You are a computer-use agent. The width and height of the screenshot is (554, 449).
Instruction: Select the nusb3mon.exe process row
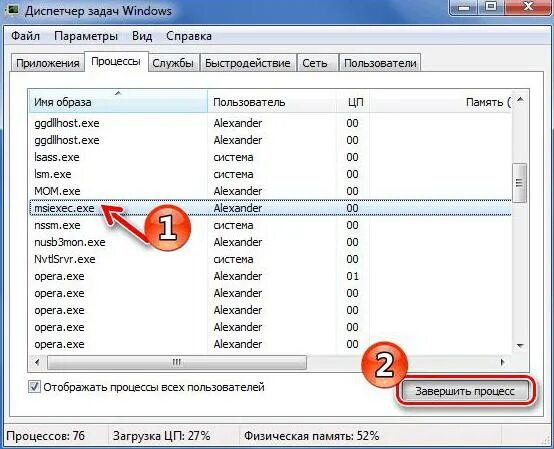pos(270,242)
